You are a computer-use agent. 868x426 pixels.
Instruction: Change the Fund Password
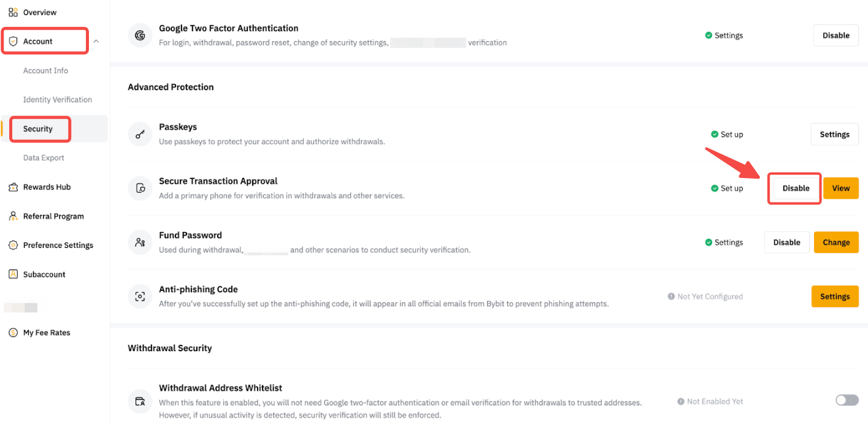click(x=835, y=242)
